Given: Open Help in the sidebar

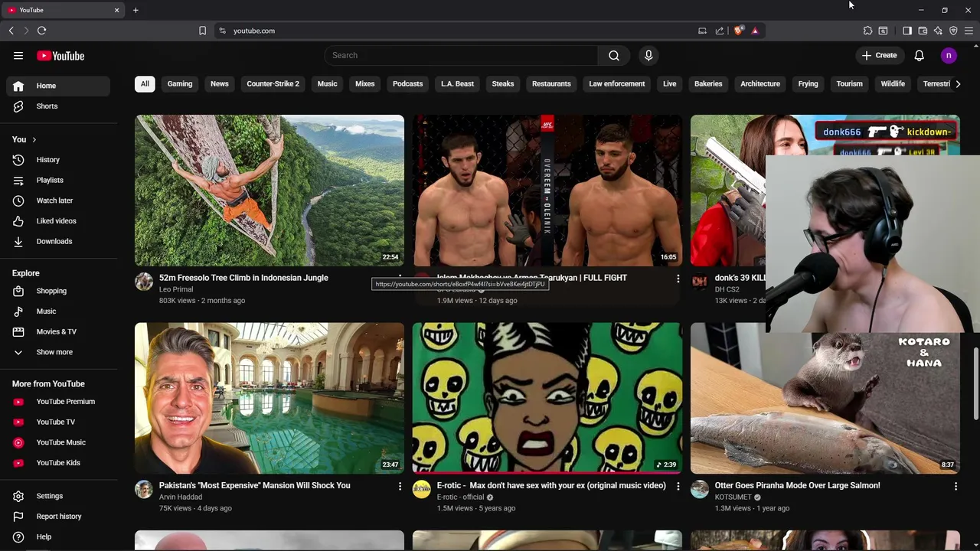Looking at the screenshot, I should click(x=58, y=537).
